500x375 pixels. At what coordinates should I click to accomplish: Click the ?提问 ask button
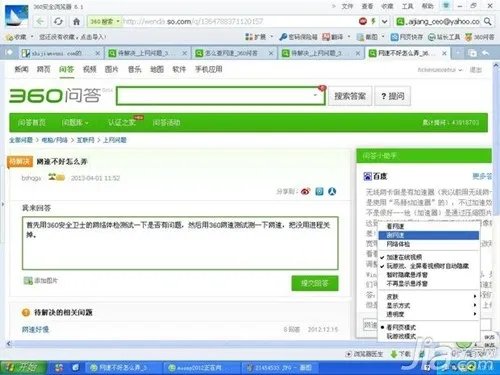[x=392, y=96]
